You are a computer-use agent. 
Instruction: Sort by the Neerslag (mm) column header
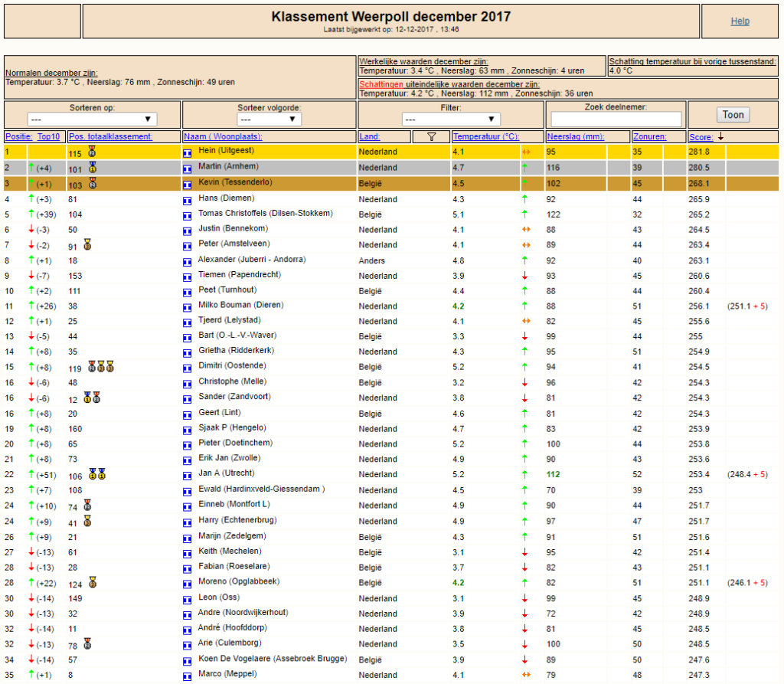click(x=576, y=136)
